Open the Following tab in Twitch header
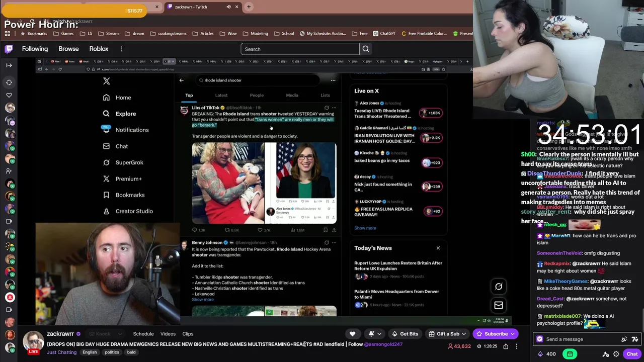The image size is (644, 362). point(35,49)
